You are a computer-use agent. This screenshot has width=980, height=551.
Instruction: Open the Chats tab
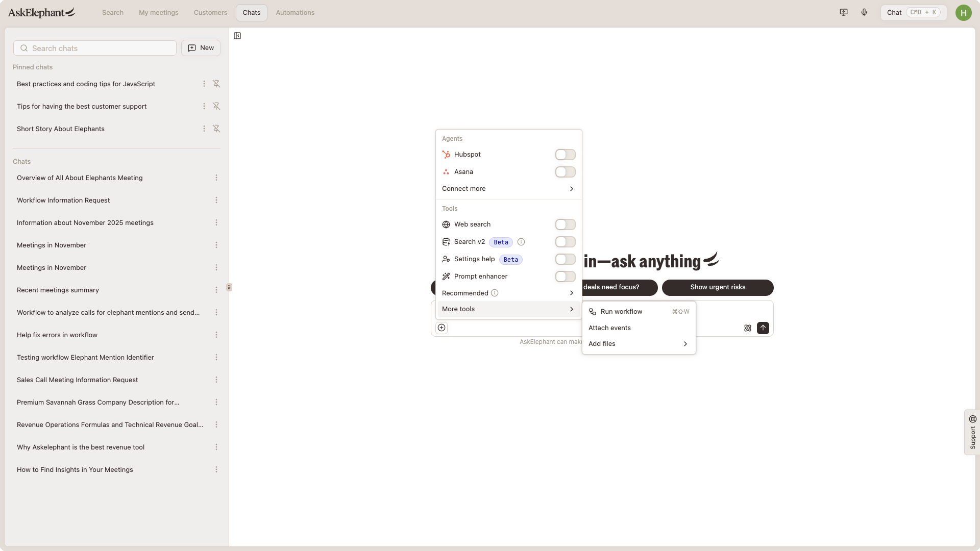point(252,12)
